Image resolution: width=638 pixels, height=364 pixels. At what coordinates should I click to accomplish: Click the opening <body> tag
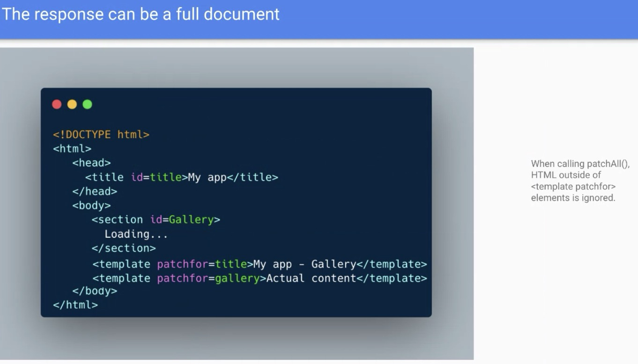coord(91,205)
